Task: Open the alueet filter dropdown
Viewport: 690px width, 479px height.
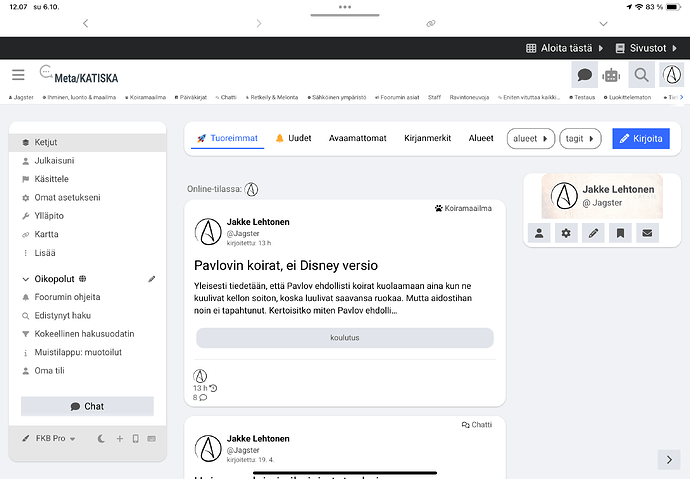Action: pyautogui.click(x=531, y=139)
